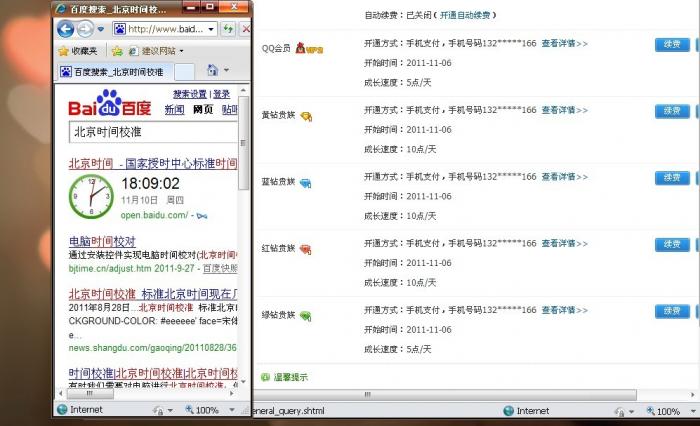This screenshot has width=700, height=426.
Task: Click the 绿钻贵族 green diamond icon
Action: tap(305, 316)
